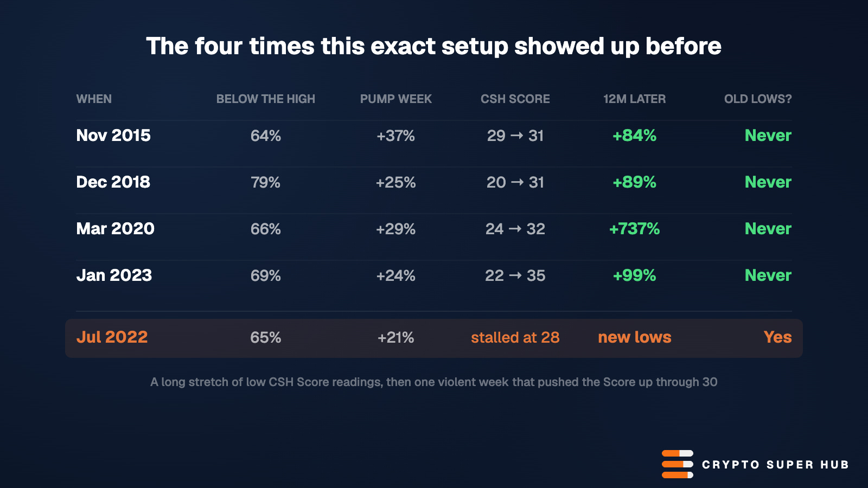
Task: Click the 22 → 35 CSH score cell
Action: tap(515, 275)
